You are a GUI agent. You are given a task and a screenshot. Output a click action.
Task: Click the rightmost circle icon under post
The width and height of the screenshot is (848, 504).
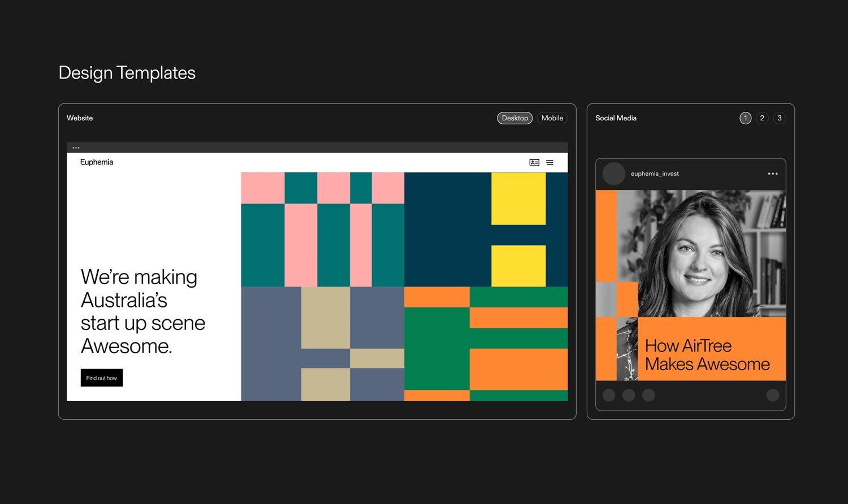(x=772, y=395)
